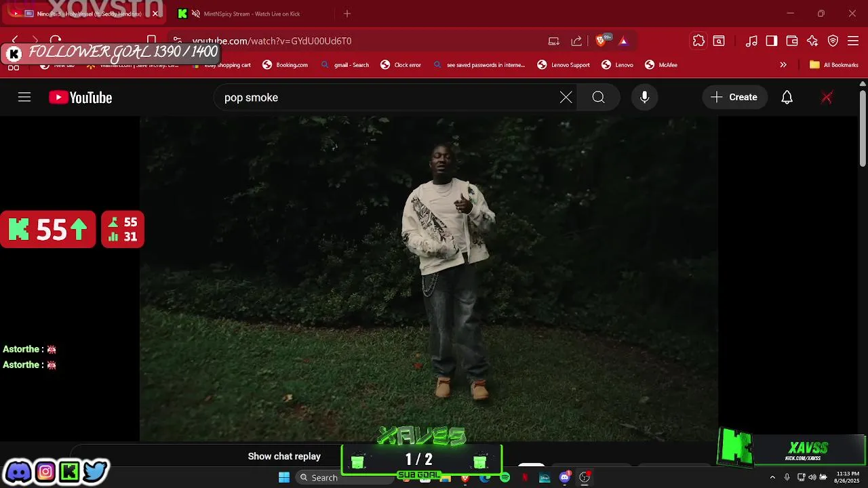Open the Brave VPN shield icon

pos(833,41)
